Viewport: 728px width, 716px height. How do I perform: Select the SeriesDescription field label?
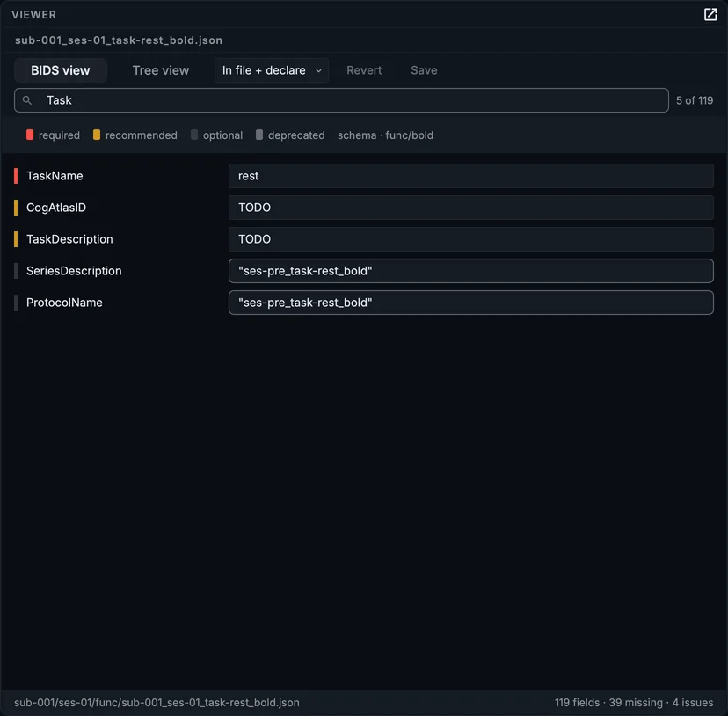click(x=74, y=271)
